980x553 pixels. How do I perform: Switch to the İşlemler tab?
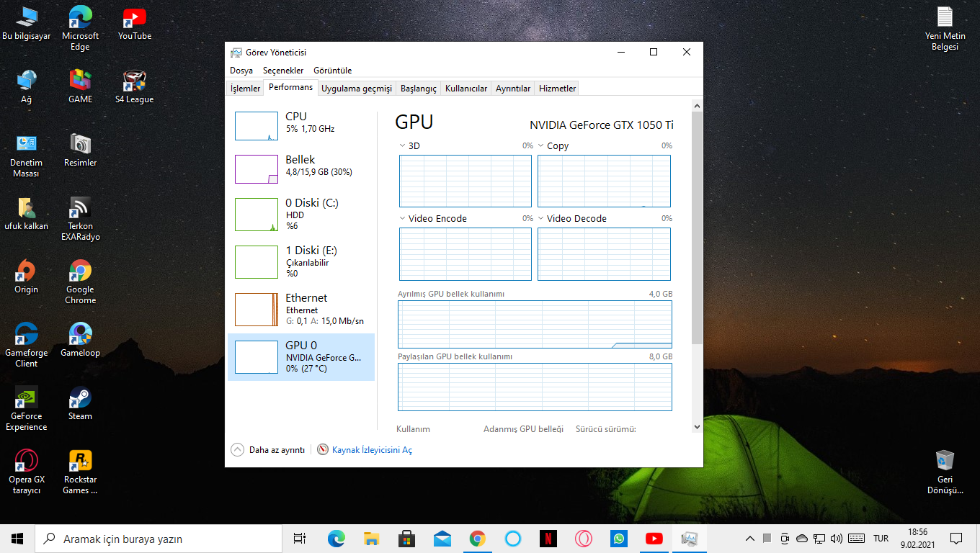245,89
